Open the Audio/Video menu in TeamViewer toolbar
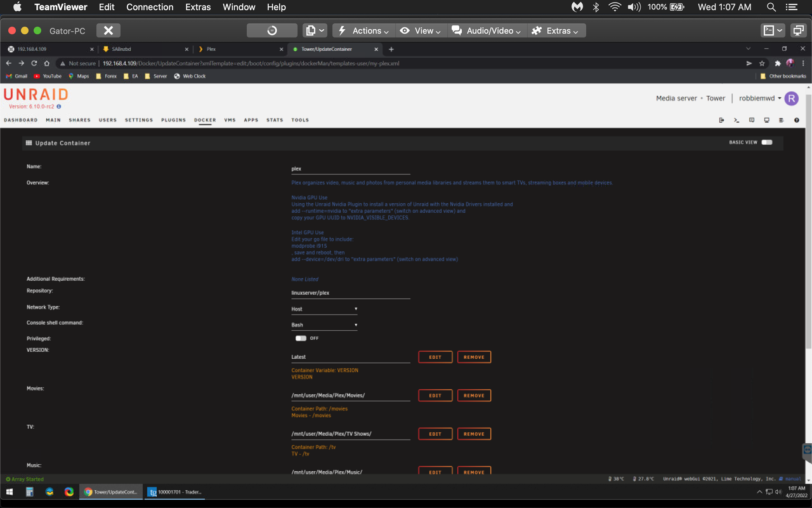The width and height of the screenshot is (812, 508). (x=486, y=30)
